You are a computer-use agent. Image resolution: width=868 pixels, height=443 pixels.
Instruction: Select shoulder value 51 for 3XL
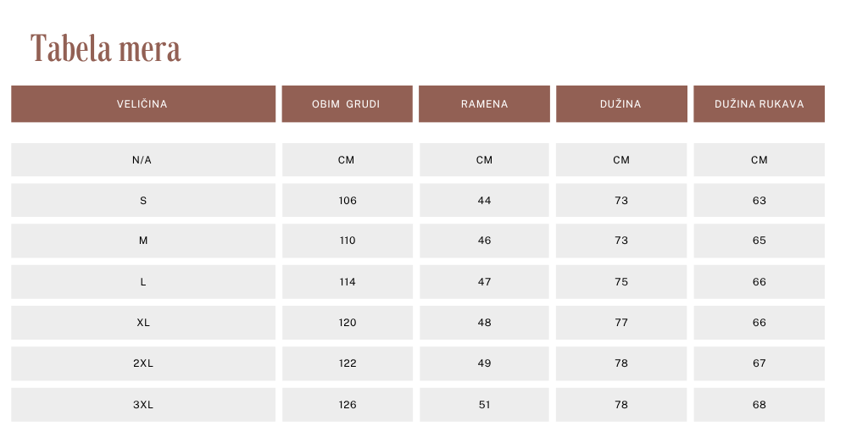[484, 405]
